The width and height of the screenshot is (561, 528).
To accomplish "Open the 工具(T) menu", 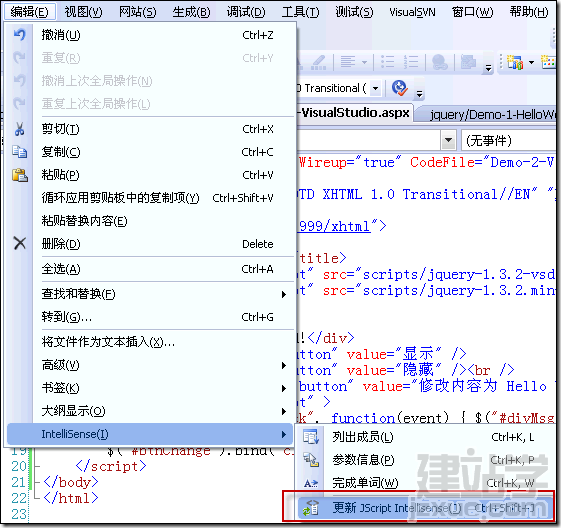I will 300,12.
